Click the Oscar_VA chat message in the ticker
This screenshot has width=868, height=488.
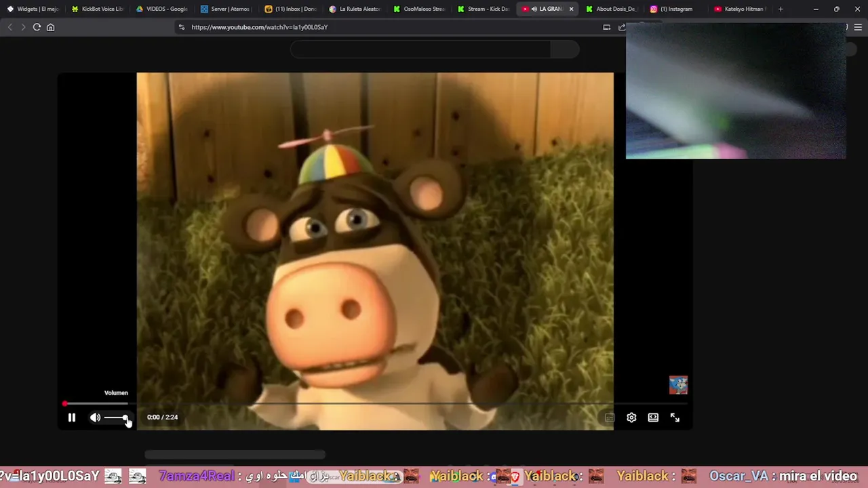point(783,476)
